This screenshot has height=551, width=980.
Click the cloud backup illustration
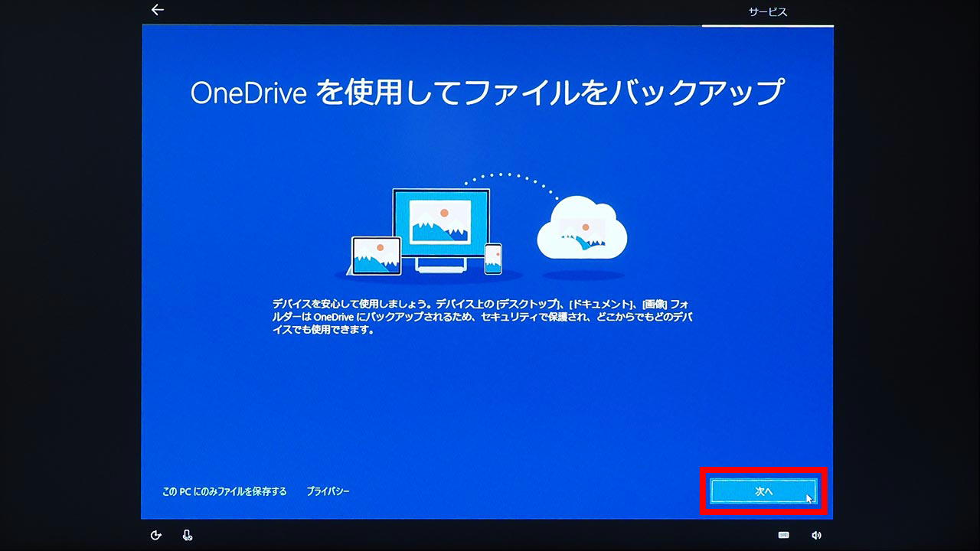(x=582, y=230)
